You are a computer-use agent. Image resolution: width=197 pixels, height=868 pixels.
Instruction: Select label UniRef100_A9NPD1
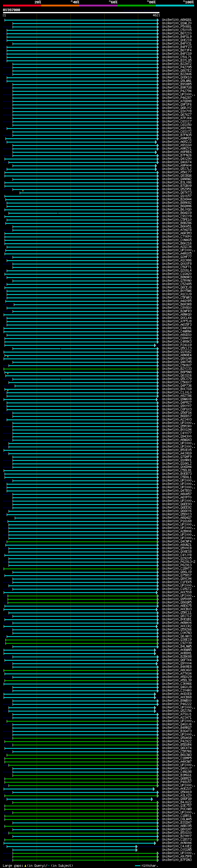pos(177,139)
